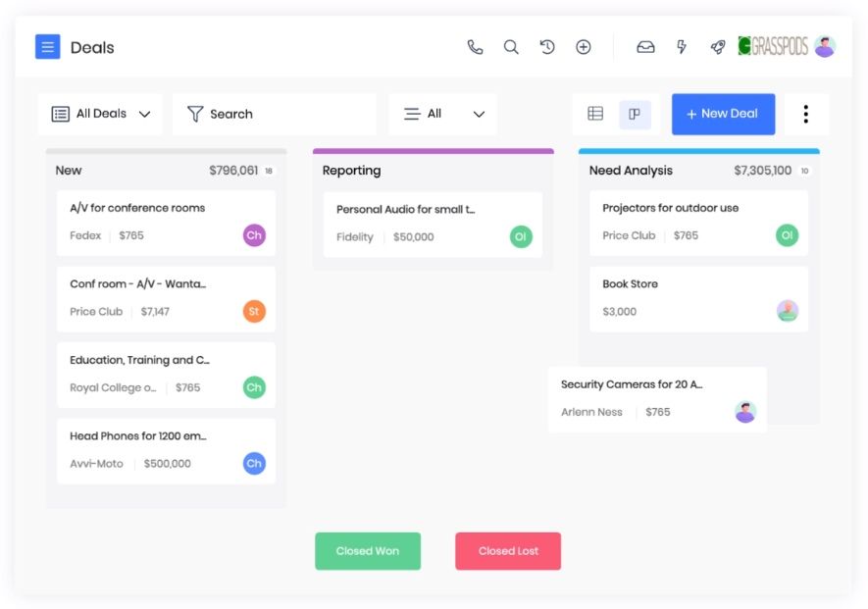Select the Security Cameras for 20 A card
Screen dimensions: 868x609
click(658, 399)
